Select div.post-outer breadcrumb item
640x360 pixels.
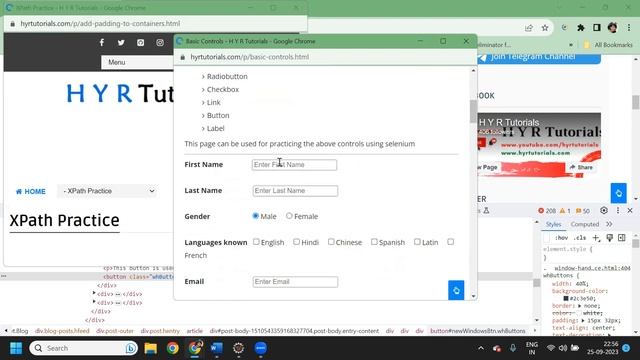(115, 331)
